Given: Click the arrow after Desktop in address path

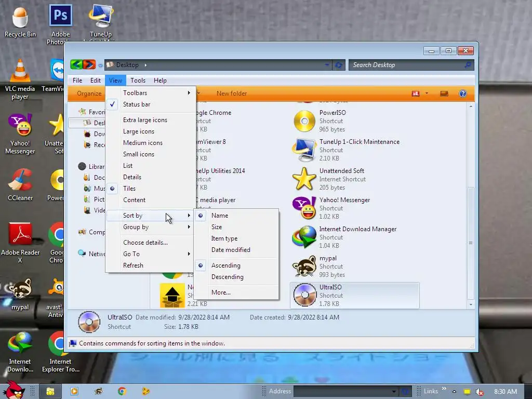Looking at the screenshot, I should pyautogui.click(x=145, y=65).
